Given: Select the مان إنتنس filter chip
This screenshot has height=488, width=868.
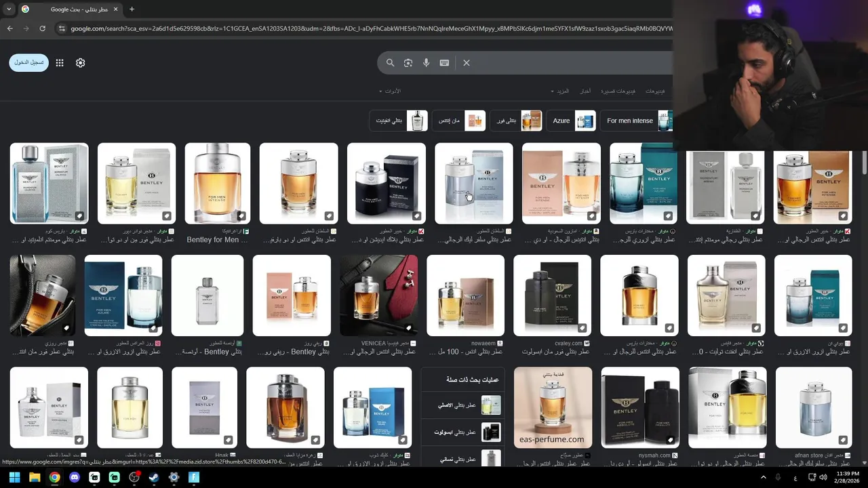Looking at the screenshot, I should click(460, 121).
